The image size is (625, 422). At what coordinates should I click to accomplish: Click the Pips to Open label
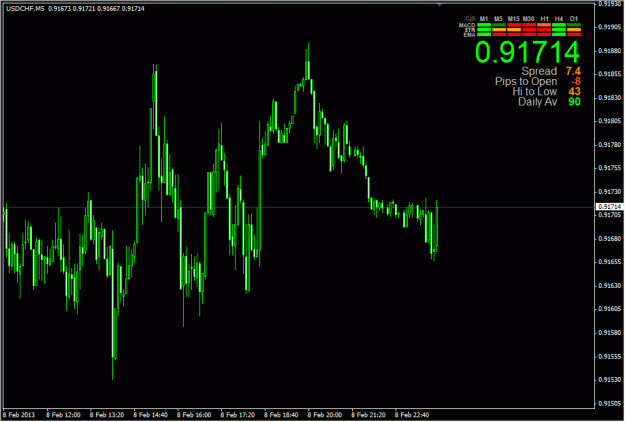tap(526, 81)
